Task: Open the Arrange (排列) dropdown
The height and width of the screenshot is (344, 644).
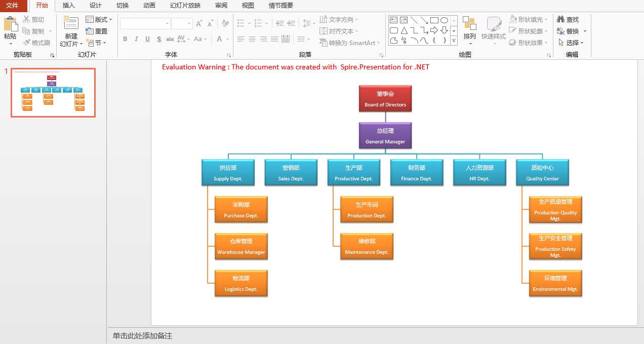Action: 469,30
